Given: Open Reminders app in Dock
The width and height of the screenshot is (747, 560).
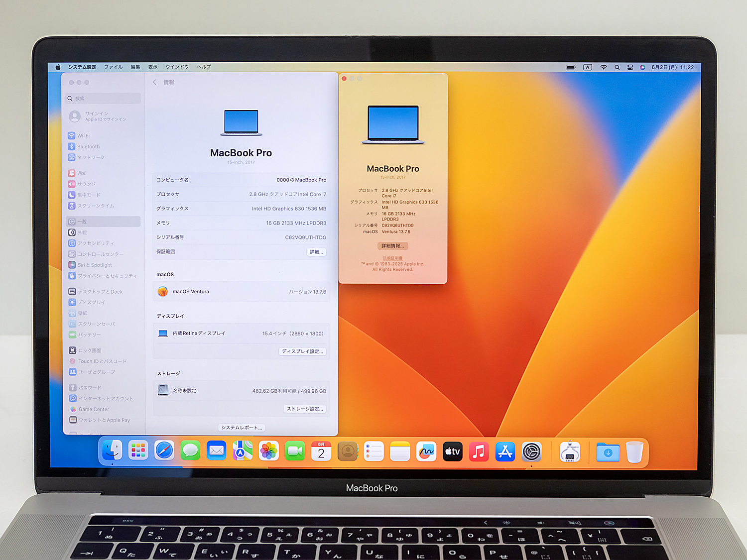Looking at the screenshot, I should pos(374,451).
